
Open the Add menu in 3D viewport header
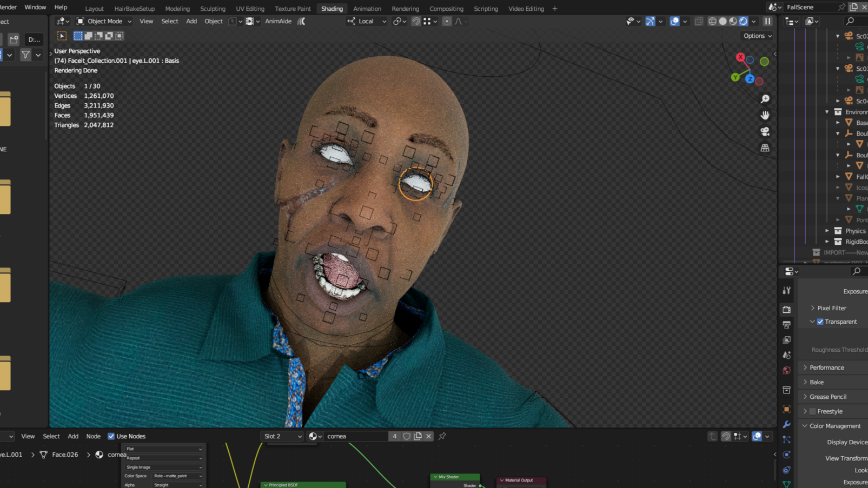191,21
